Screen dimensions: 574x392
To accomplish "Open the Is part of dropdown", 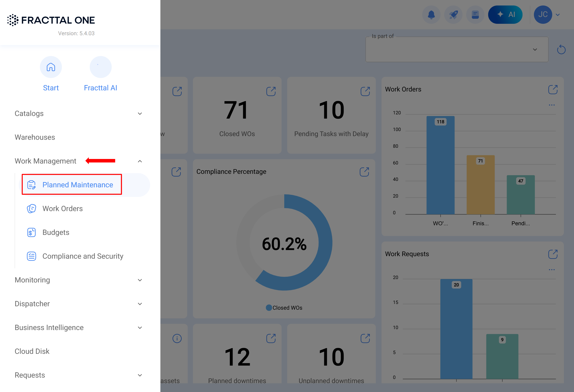I will (457, 50).
